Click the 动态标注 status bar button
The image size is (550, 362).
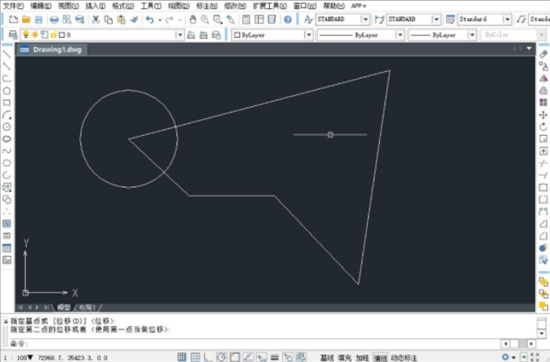404,357
